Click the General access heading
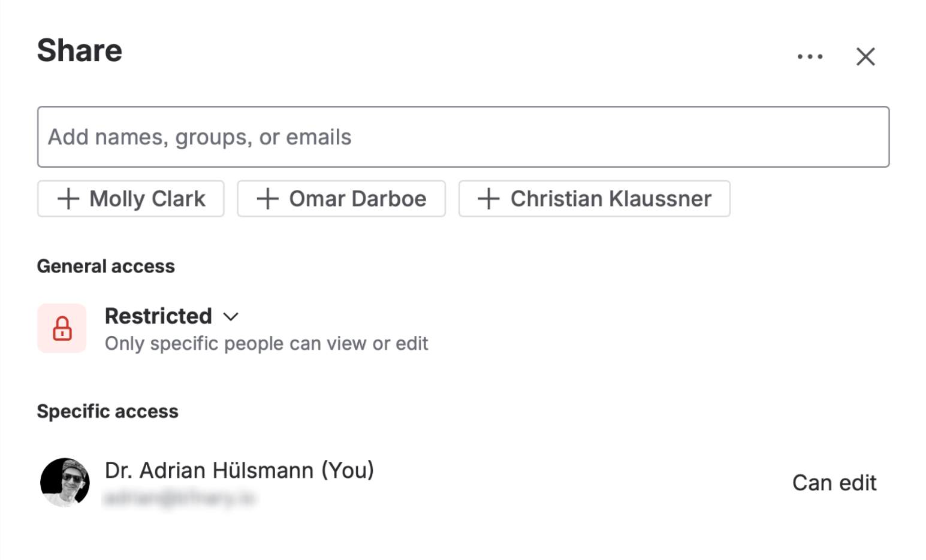Image resolution: width=926 pixels, height=560 pixels. (106, 267)
